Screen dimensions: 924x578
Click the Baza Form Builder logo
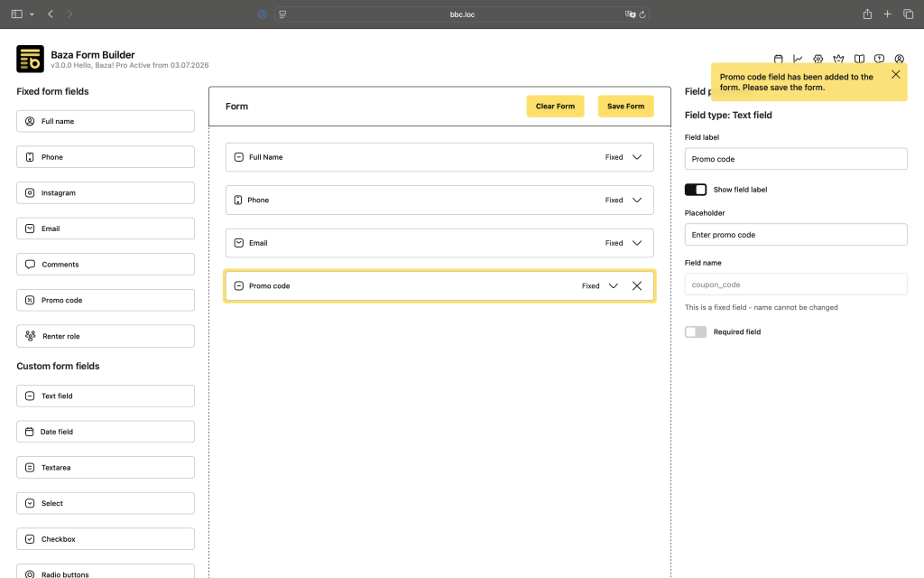point(30,59)
